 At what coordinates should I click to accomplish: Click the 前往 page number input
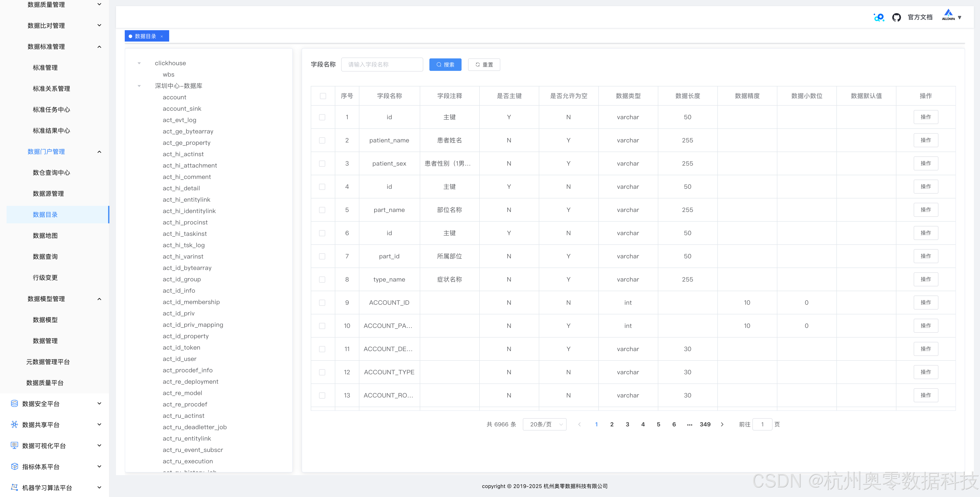[x=762, y=424]
